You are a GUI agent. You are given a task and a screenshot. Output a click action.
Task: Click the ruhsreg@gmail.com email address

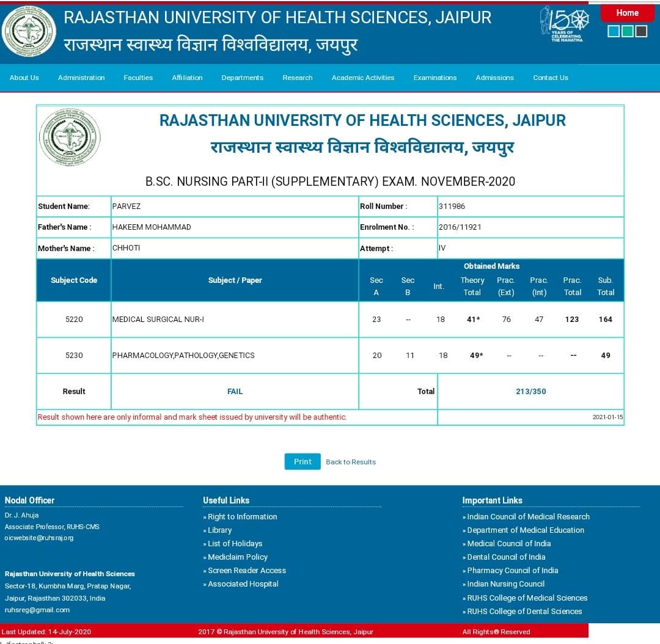click(37, 610)
